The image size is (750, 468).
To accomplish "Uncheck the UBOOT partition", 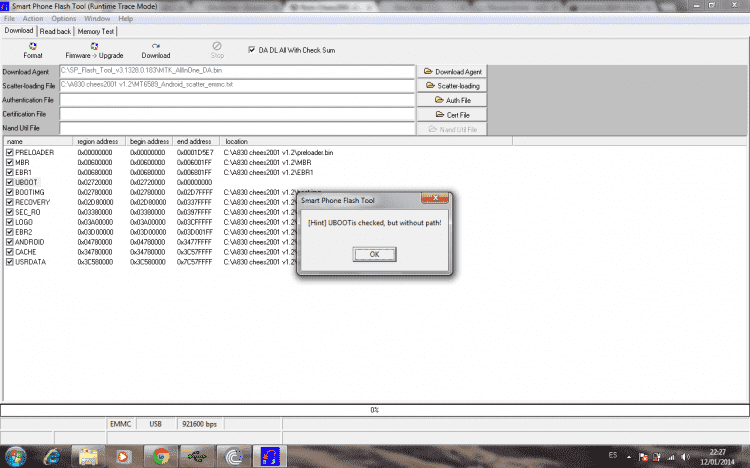I will point(10,182).
